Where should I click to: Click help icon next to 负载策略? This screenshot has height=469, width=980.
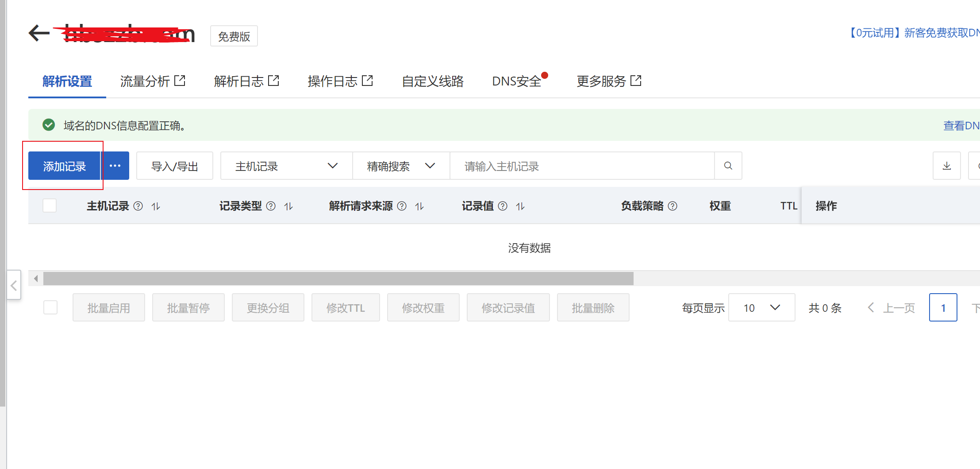coord(673,206)
